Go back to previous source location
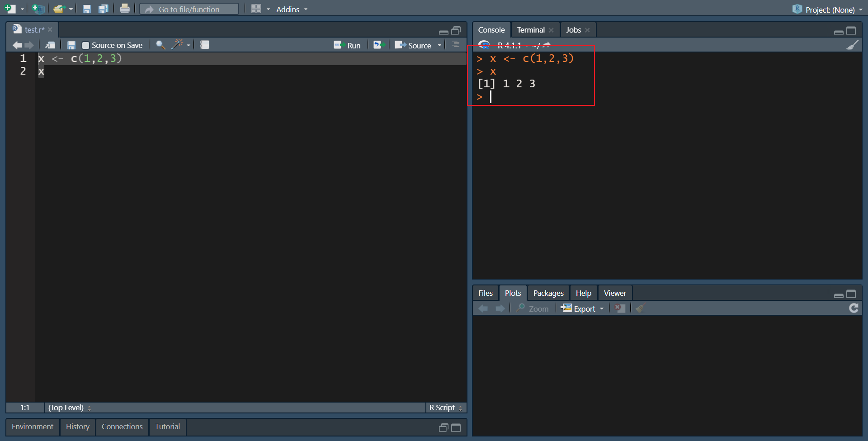Screen dimensions: 868x441 pyautogui.click(x=17, y=45)
